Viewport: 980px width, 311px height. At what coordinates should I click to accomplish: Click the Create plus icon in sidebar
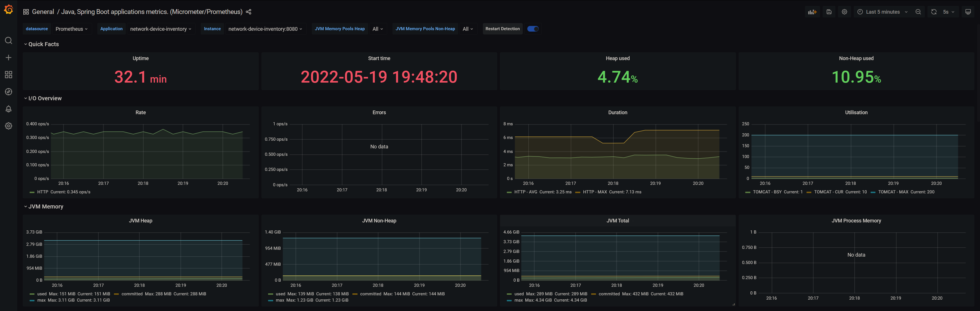point(8,58)
